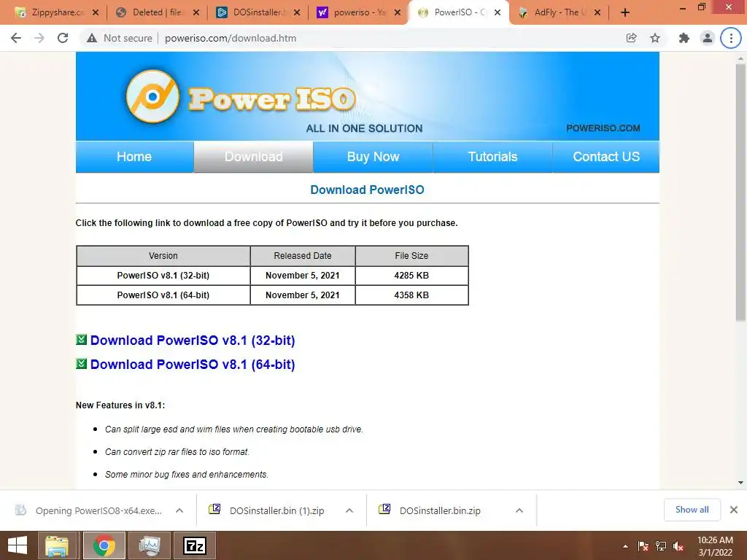This screenshot has height=560, width=747.
Task: Expand options for PowerISO8-x64.exe download
Action: pyautogui.click(x=179, y=510)
